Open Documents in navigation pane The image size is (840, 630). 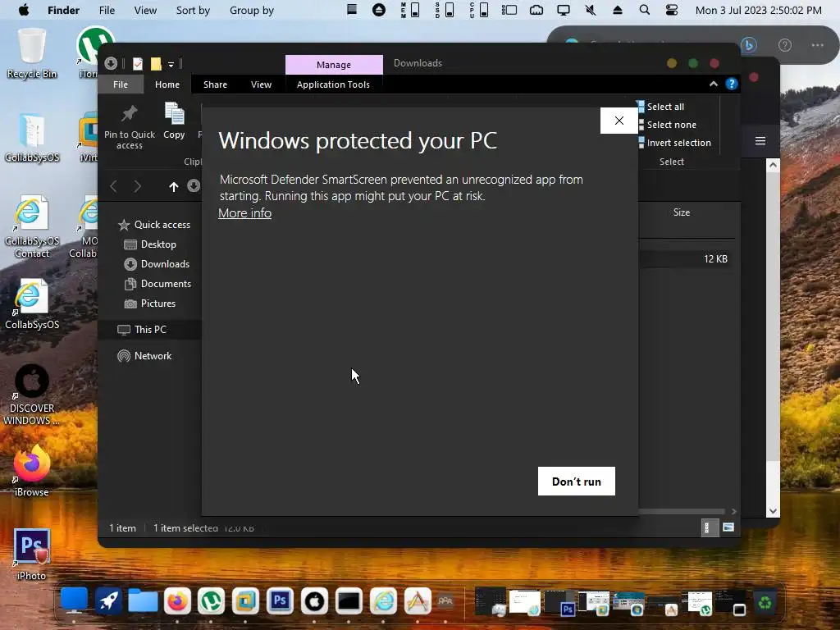pyautogui.click(x=157, y=284)
